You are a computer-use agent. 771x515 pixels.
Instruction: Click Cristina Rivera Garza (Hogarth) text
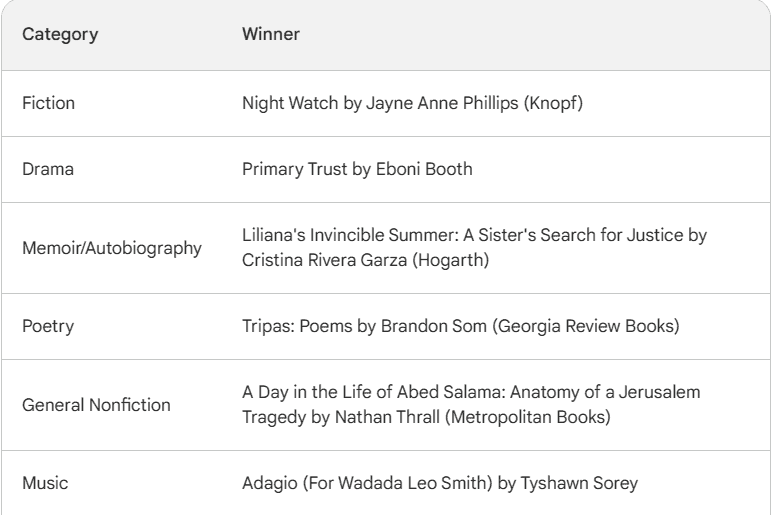point(365,260)
